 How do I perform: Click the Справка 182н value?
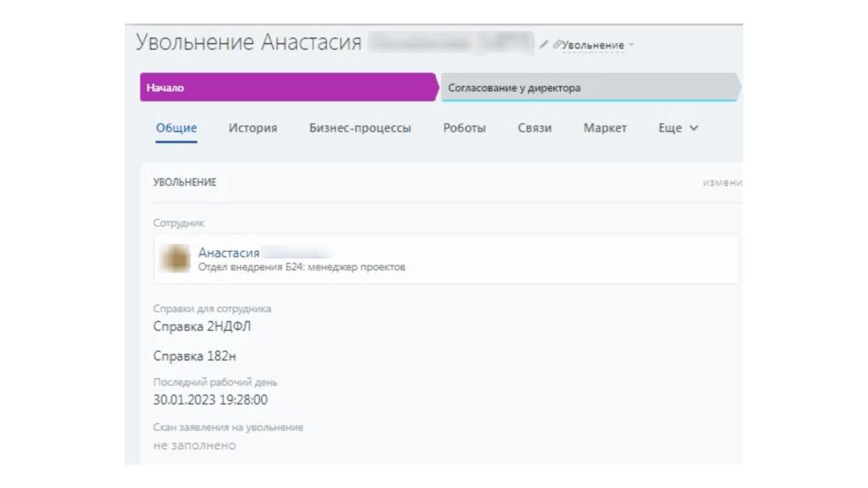click(194, 356)
